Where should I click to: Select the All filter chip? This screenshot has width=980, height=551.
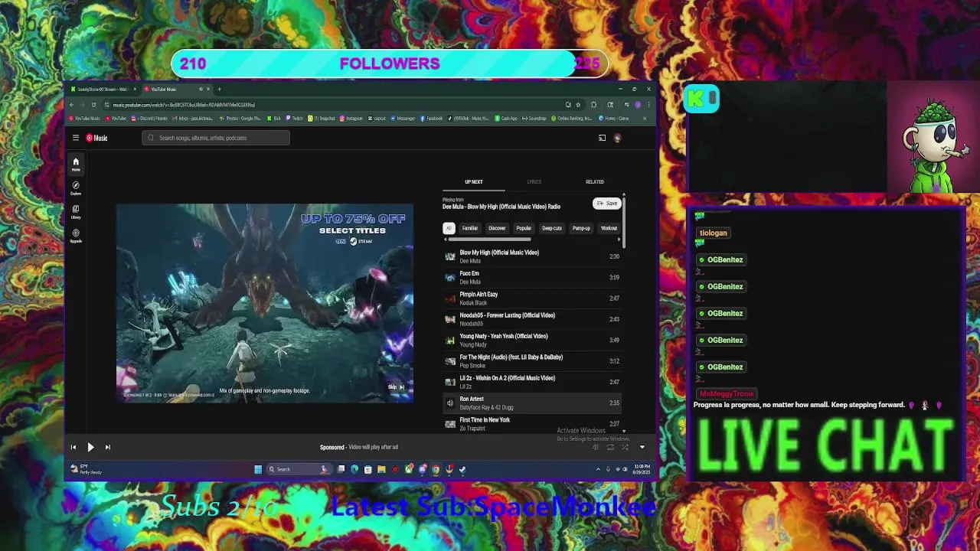pos(449,228)
